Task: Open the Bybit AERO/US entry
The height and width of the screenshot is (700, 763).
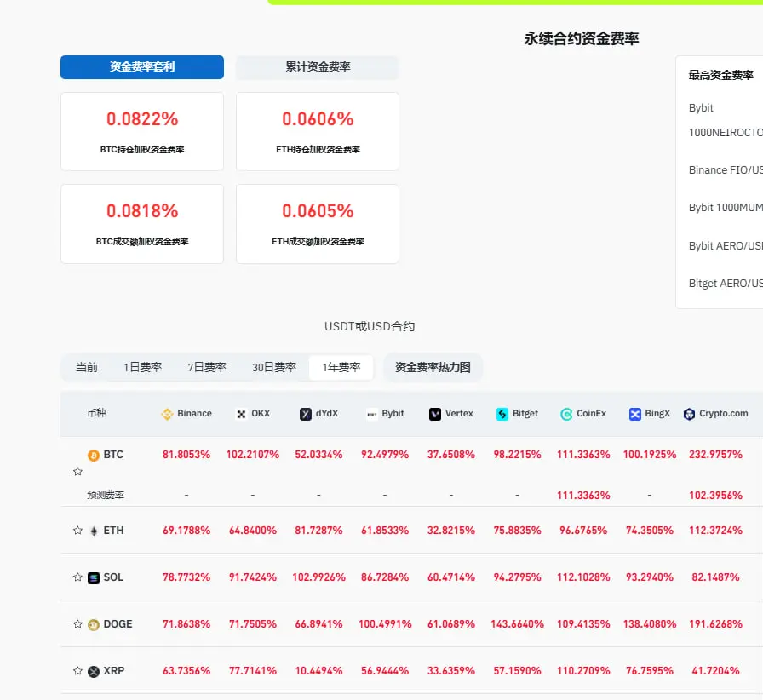Action: coord(726,246)
